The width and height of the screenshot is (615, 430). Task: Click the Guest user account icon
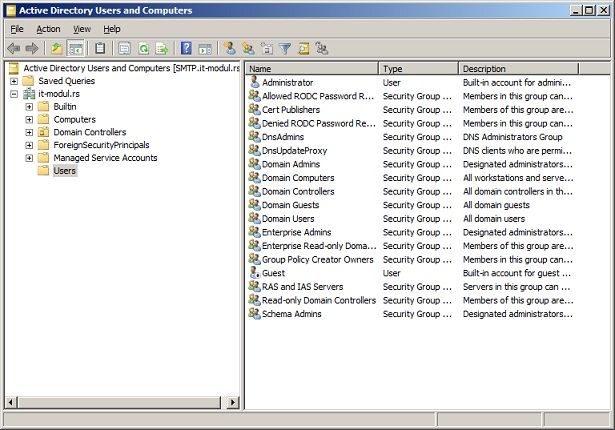(x=255, y=273)
